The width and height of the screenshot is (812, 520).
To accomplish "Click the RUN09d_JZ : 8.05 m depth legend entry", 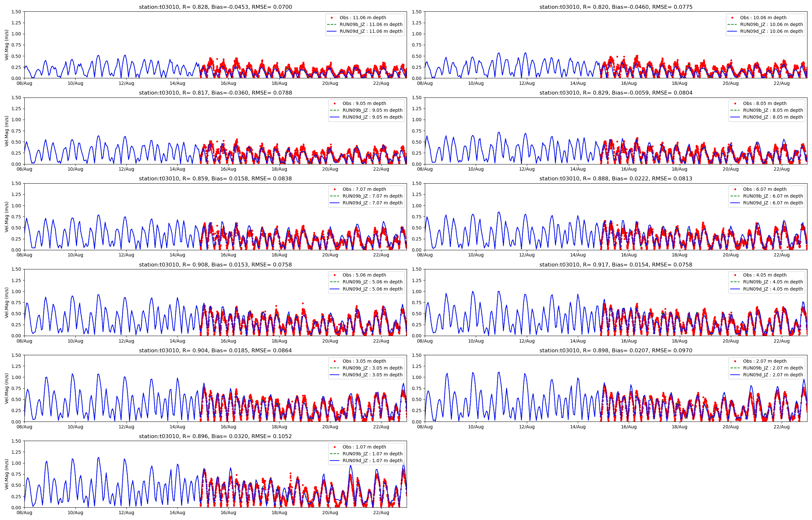I will click(x=773, y=117).
